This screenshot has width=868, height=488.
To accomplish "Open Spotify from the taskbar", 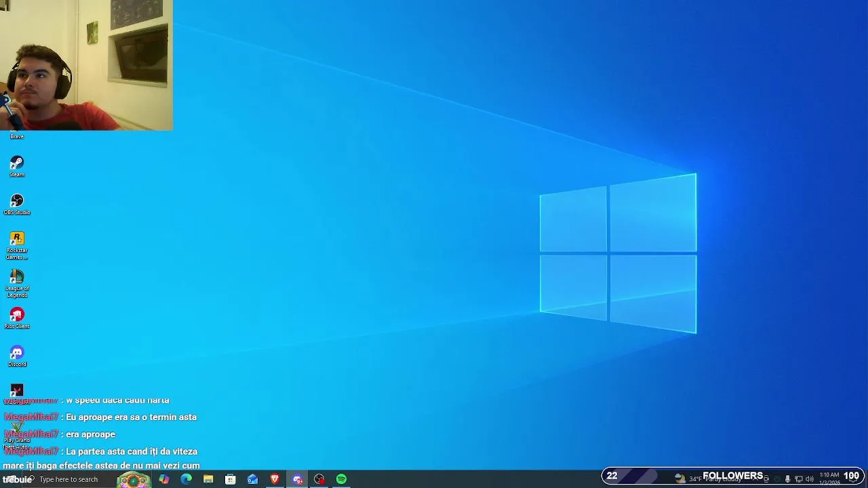I will [341, 479].
